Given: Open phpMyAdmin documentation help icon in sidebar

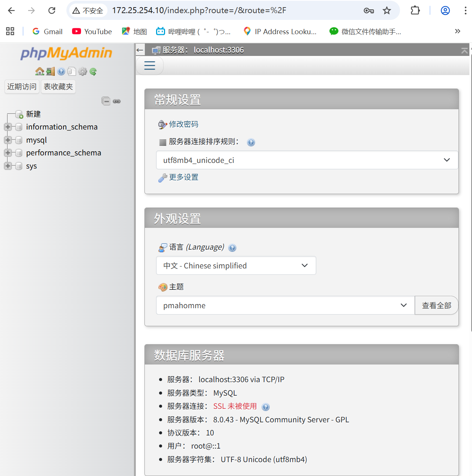Looking at the screenshot, I should pos(61,71).
